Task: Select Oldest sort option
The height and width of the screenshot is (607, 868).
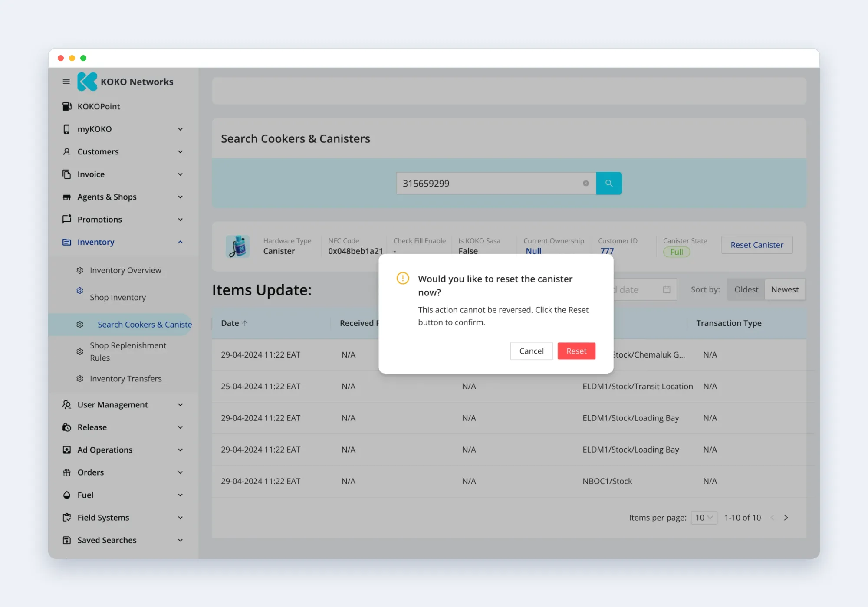Action: (746, 289)
